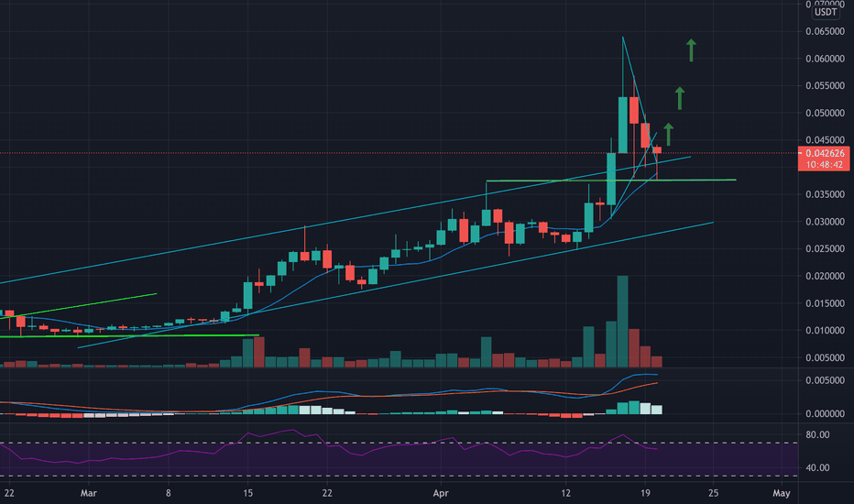
Task: Select the 0.020000 price axis value
Action: click(x=825, y=276)
